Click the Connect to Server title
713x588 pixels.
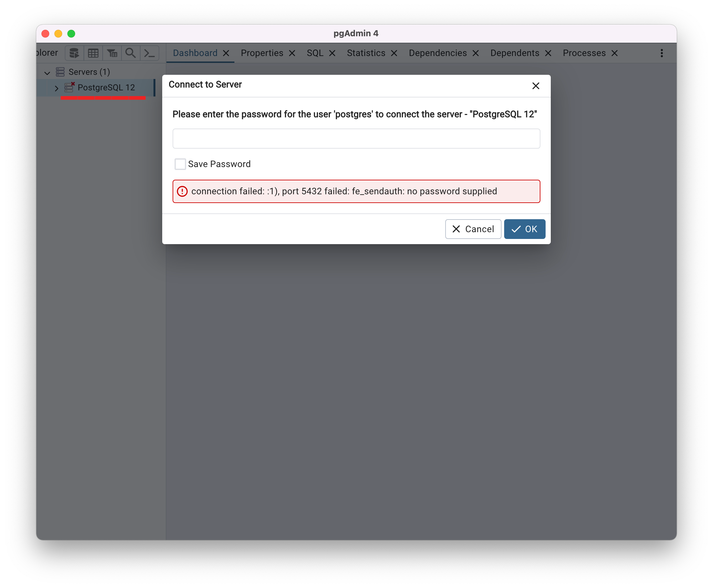(205, 84)
